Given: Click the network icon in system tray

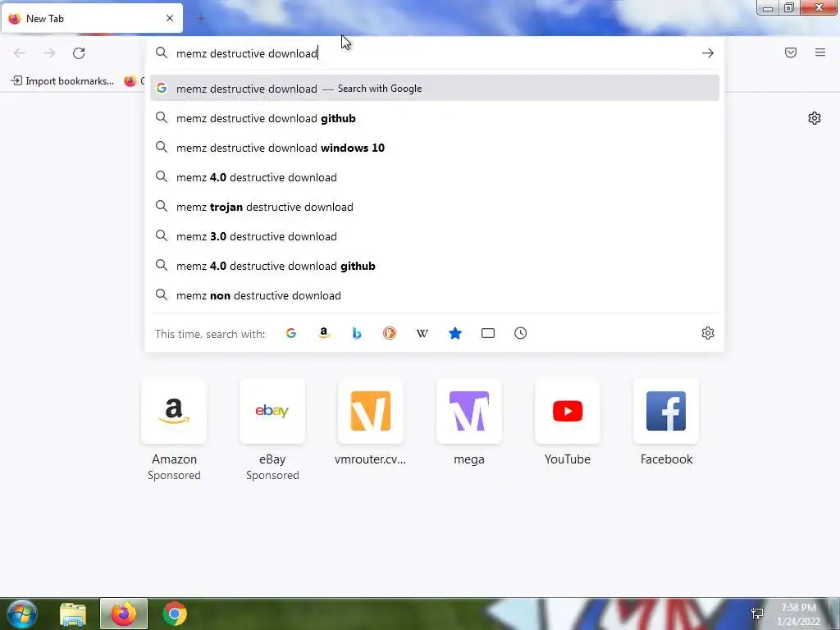Looking at the screenshot, I should click(757, 614).
